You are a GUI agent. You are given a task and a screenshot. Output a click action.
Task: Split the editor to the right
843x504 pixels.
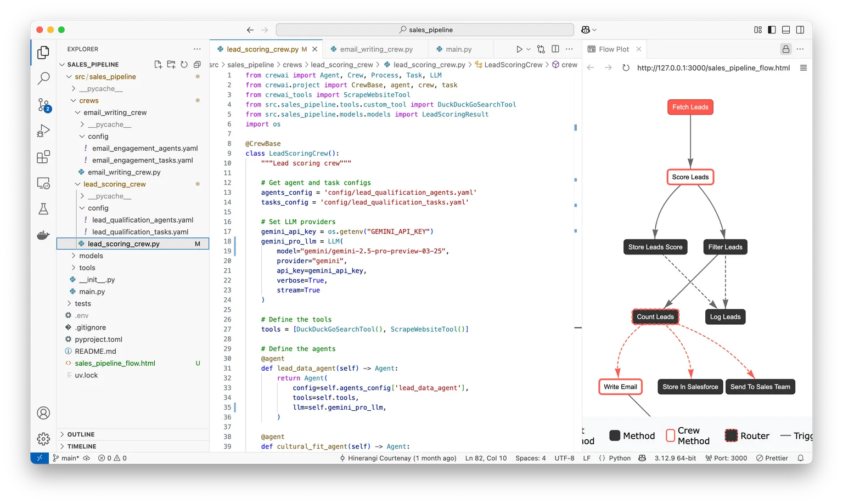click(555, 49)
